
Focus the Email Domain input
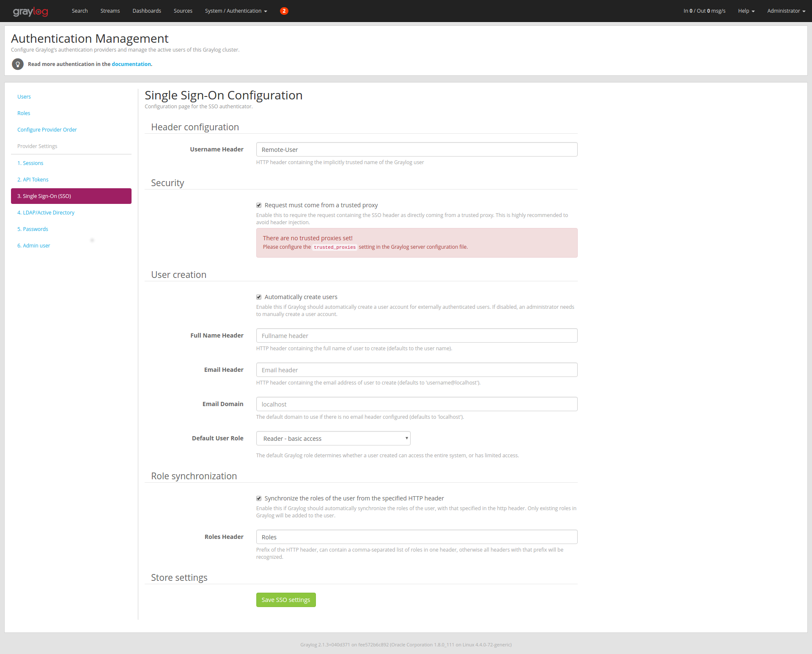417,404
